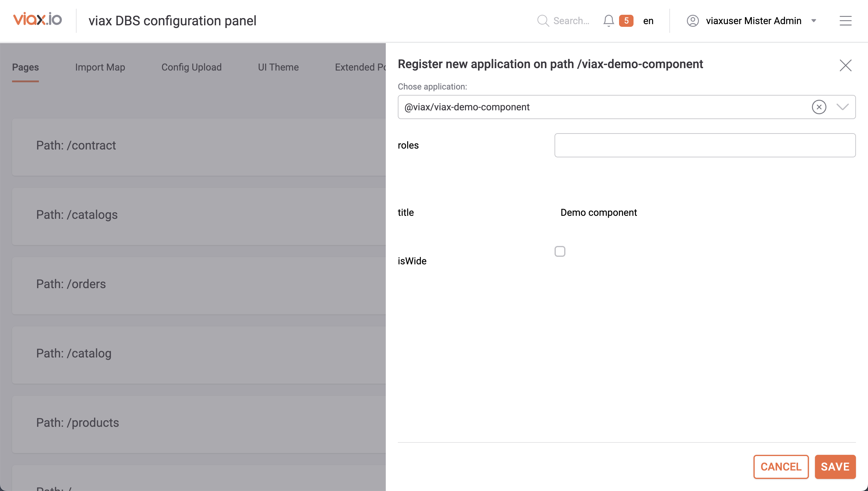Switch to the Config Upload tab
Viewport: 868px width, 491px height.
click(191, 67)
